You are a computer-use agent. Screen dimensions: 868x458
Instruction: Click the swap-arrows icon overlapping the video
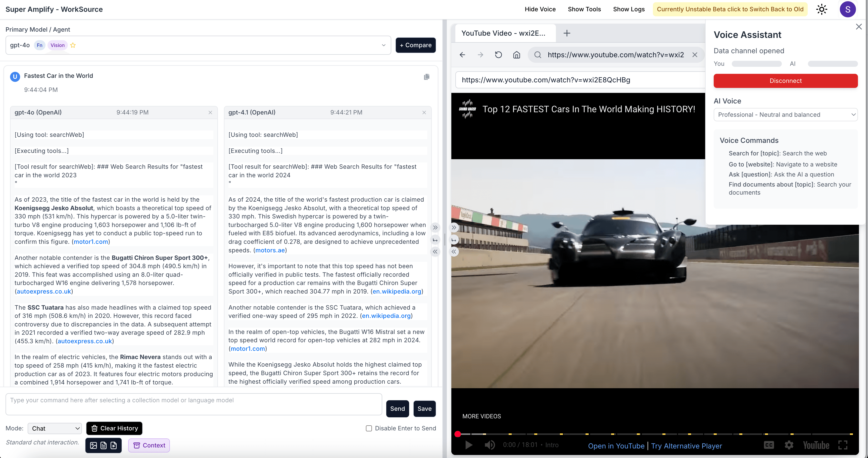[x=454, y=240]
